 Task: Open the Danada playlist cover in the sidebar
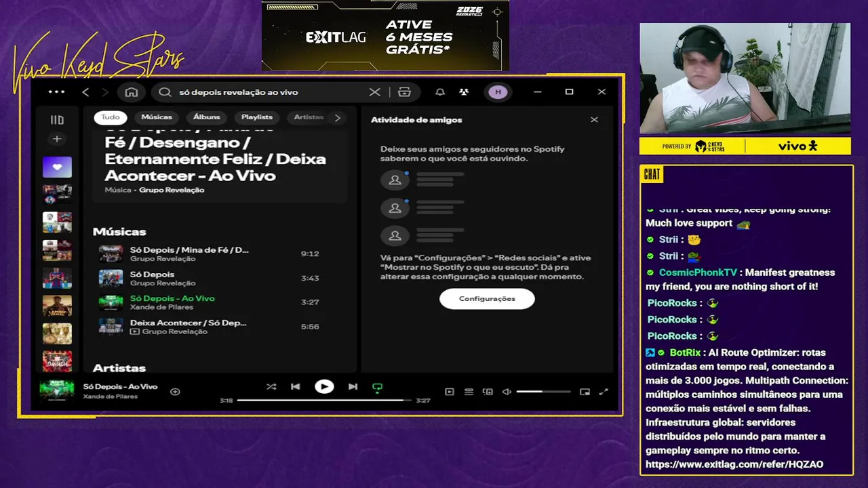point(57,361)
